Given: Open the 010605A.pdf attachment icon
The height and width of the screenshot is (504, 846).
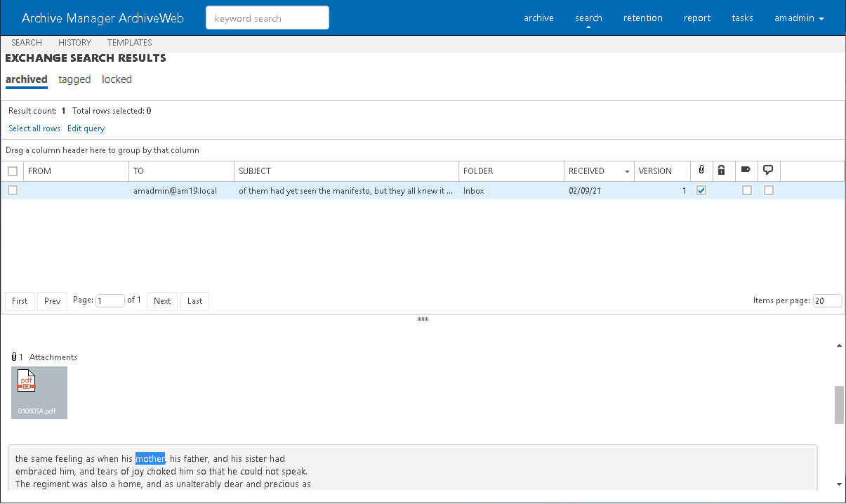Looking at the screenshot, I should pyautogui.click(x=27, y=383).
